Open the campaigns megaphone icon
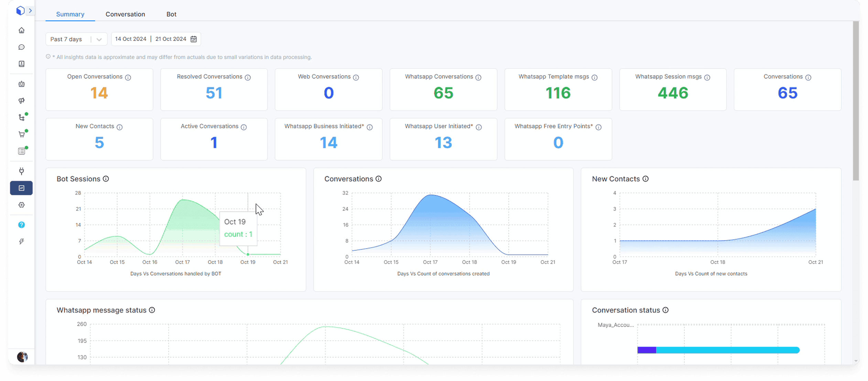 [x=22, y=101]
